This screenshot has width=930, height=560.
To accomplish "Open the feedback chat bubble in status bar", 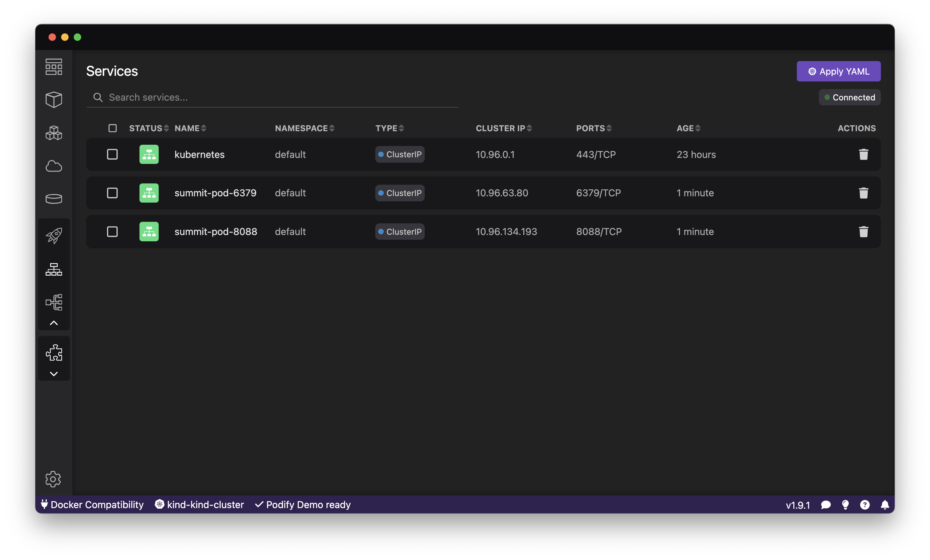I will pos(825,505).
